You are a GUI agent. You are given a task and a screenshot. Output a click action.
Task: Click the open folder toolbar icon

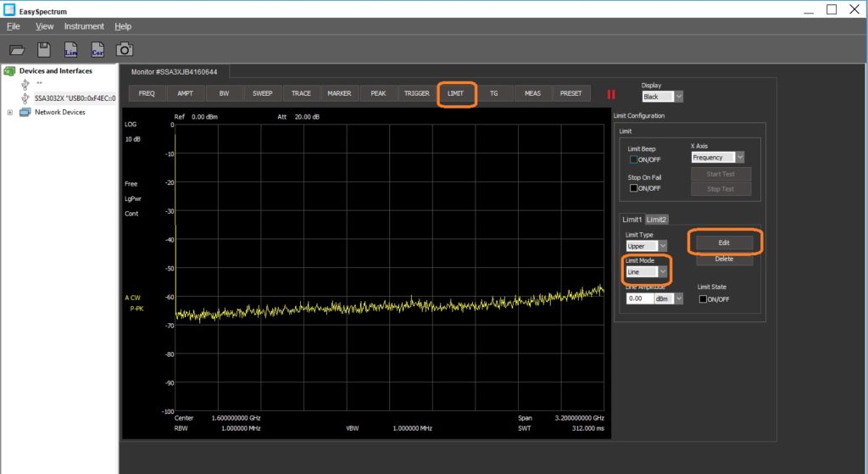click(x=18, y=50)
